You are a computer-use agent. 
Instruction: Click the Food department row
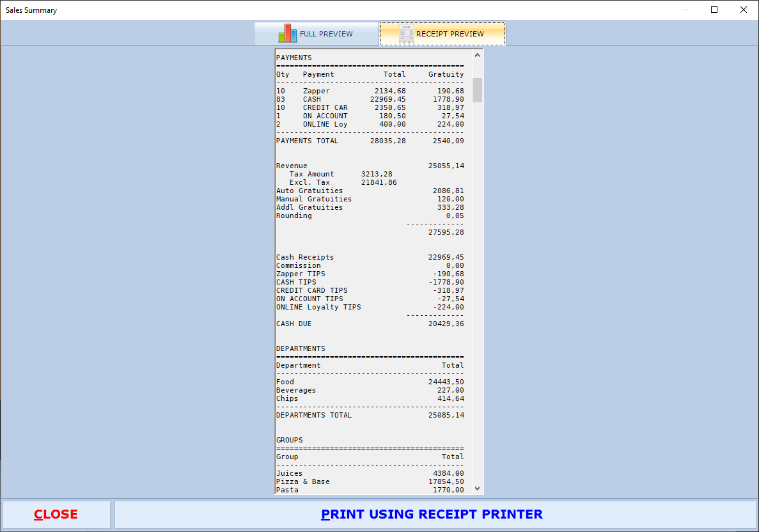pyautogui.click(x=370, y=382)
